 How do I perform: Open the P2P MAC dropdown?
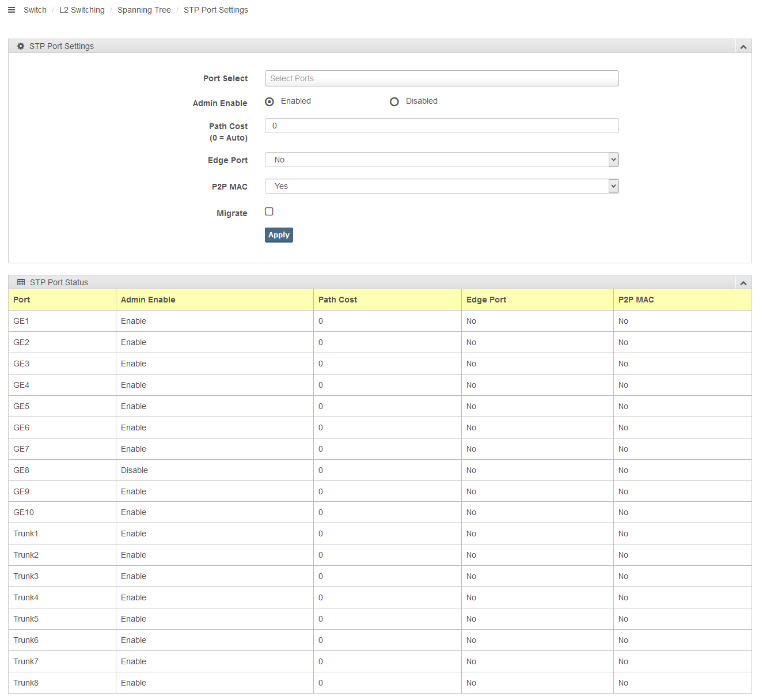(x=442, y=186)
